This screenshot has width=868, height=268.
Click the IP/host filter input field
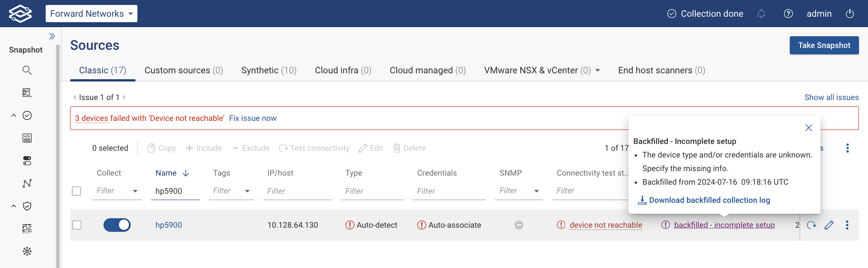click(x=297, y=191)
